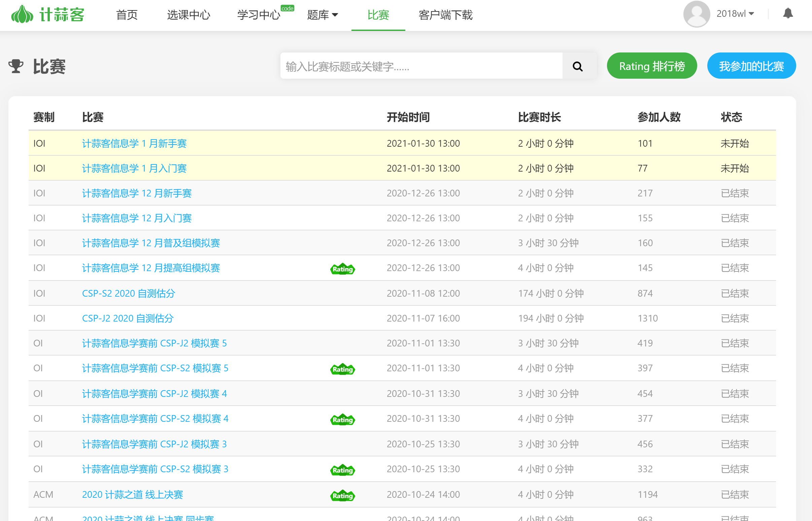812x521 pixels.
Task: Click participant count 1194
Action: tap(647, 495)
